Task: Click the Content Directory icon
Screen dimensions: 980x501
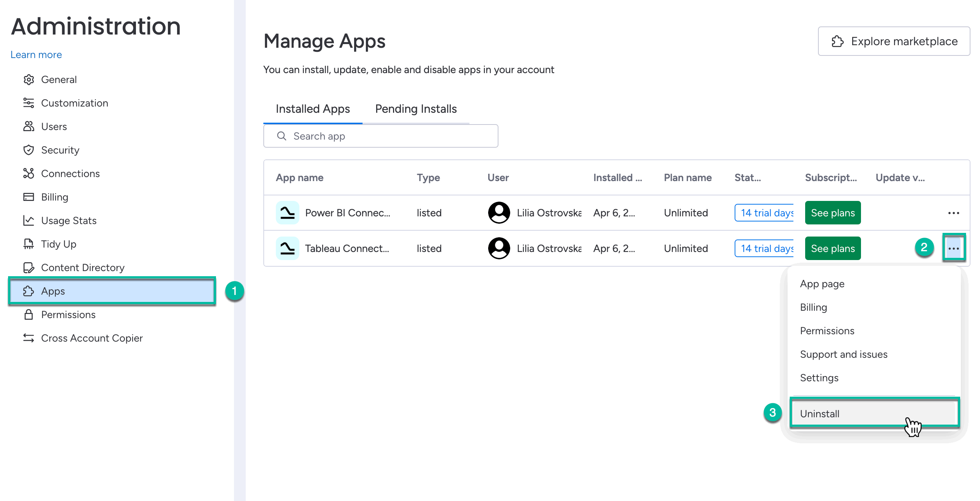Action: 29,267
